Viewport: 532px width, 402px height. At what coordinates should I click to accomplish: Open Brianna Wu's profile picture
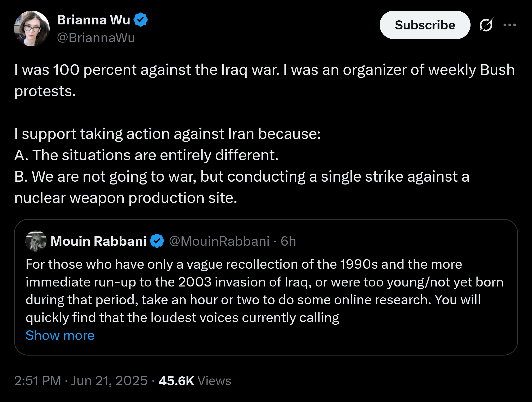pos(32,28)
